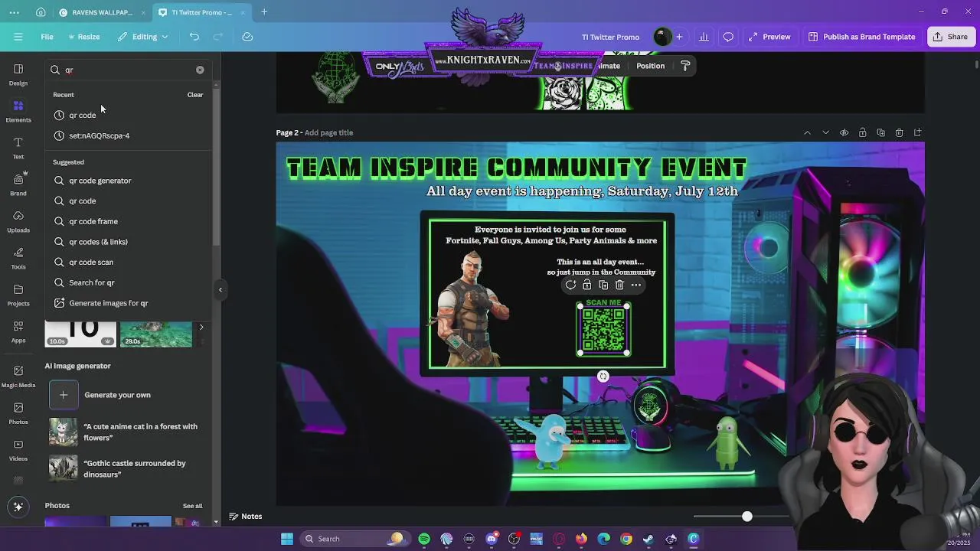Viewport: 980px width, 551px height.
Task: Open the Canva assistant sparkle button
Action: click(18, 507)
